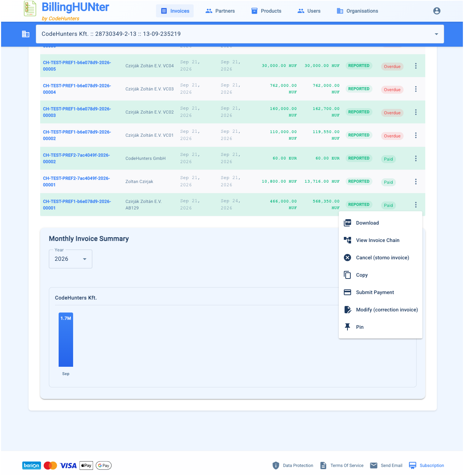The height and width of the screenshot is (476, 464).
Task: Click the invoice chain tree icon
Action: point(347,240)
